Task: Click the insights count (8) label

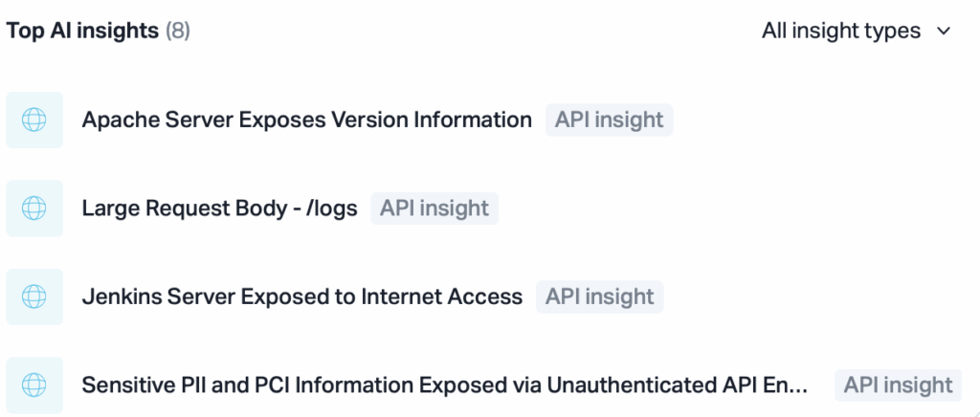Action: coord(177,32)
